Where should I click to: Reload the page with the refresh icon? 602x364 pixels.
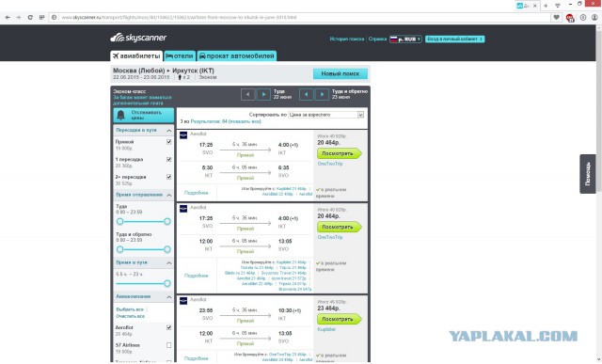pos(30,17)
